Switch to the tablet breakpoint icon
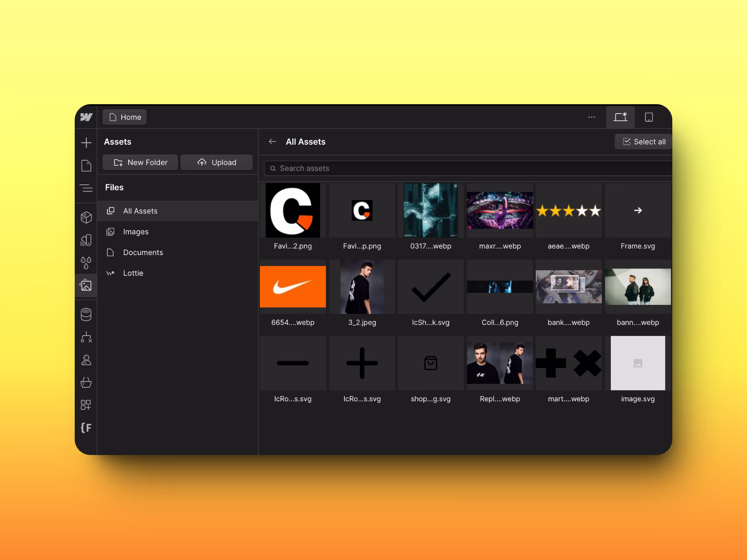This screenshot has height=560, width=747. pos(649,117)
